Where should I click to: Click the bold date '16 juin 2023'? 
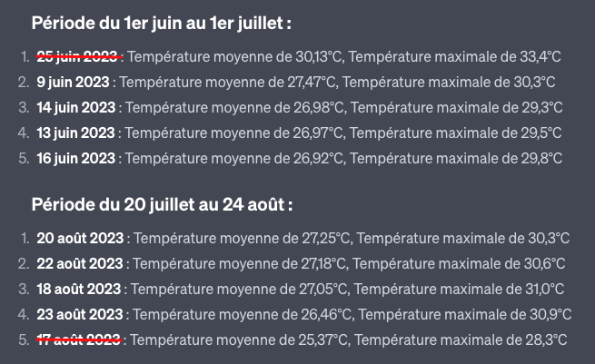point(76,159)
